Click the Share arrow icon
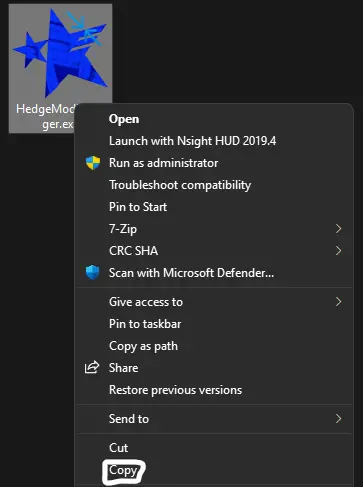 pos(92,367)
